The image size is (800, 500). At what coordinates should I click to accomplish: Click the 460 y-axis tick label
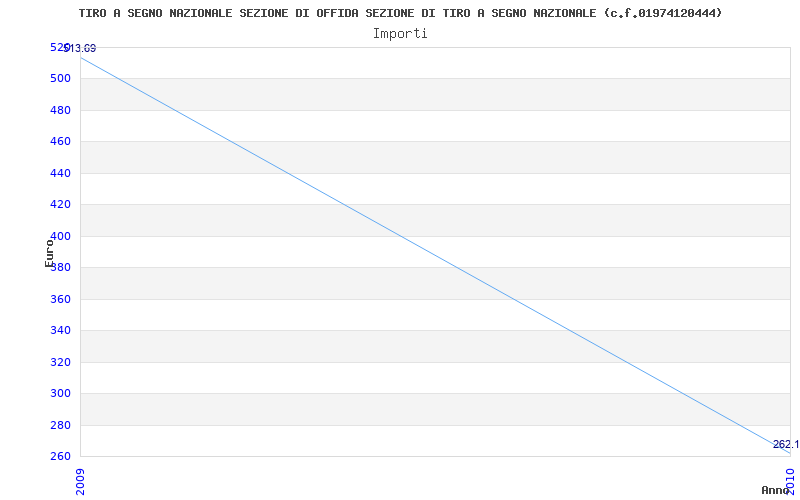59,142
